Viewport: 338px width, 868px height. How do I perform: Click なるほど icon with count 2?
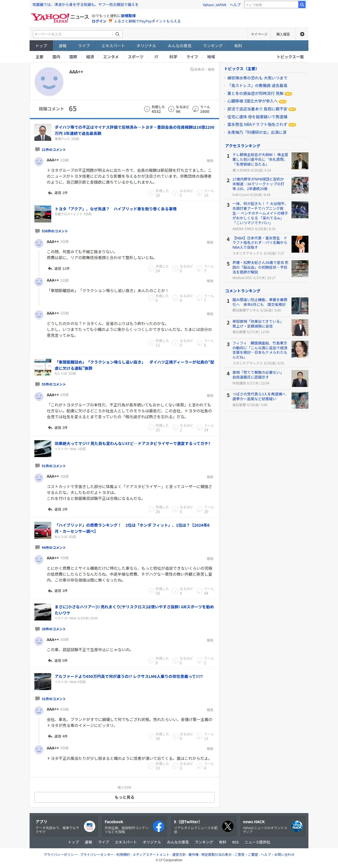[x=175, y=428]
